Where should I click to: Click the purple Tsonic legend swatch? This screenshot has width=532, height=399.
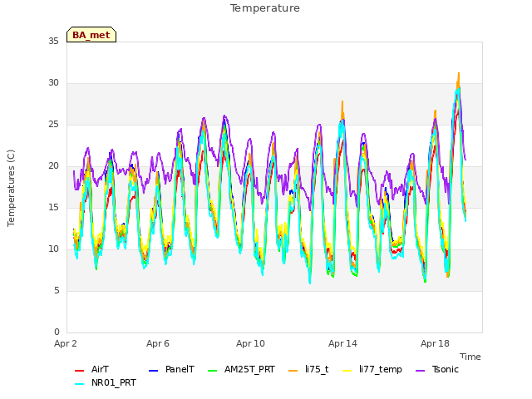point(420,371)
